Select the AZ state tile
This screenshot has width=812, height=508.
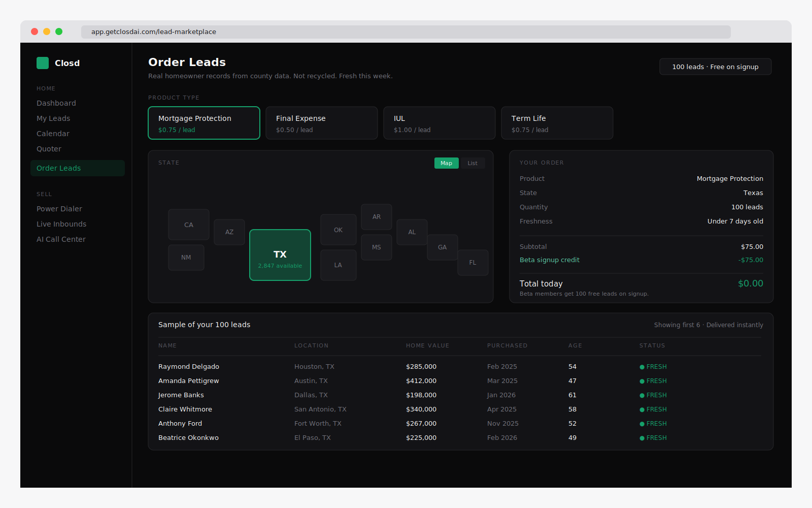(229, 232)
